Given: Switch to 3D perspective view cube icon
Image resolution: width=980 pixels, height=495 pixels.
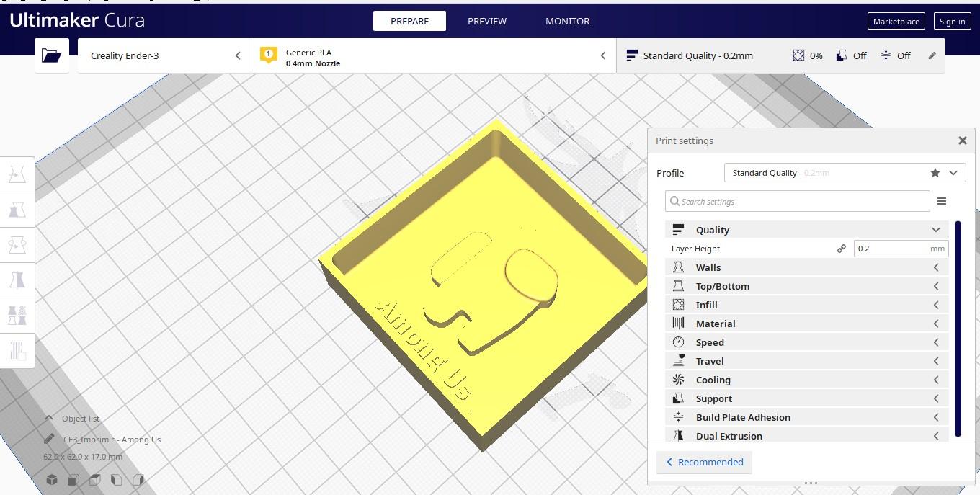Looking at the screenshot, I should [x=52, y=479].
